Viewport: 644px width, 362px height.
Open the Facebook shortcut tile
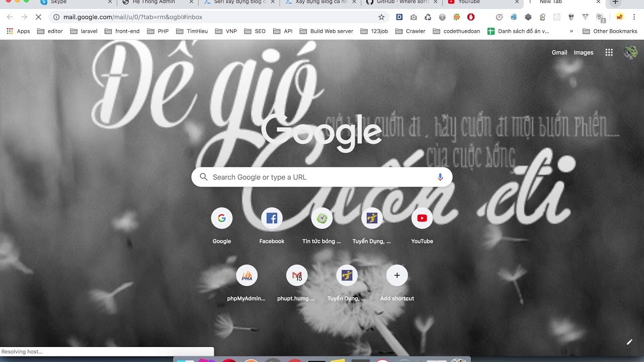coord(272,226)
